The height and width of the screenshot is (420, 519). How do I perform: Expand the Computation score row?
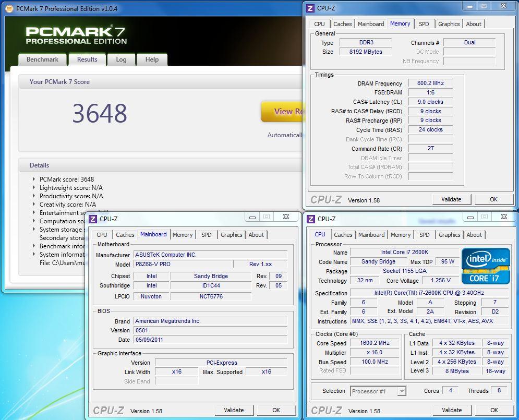34,221
